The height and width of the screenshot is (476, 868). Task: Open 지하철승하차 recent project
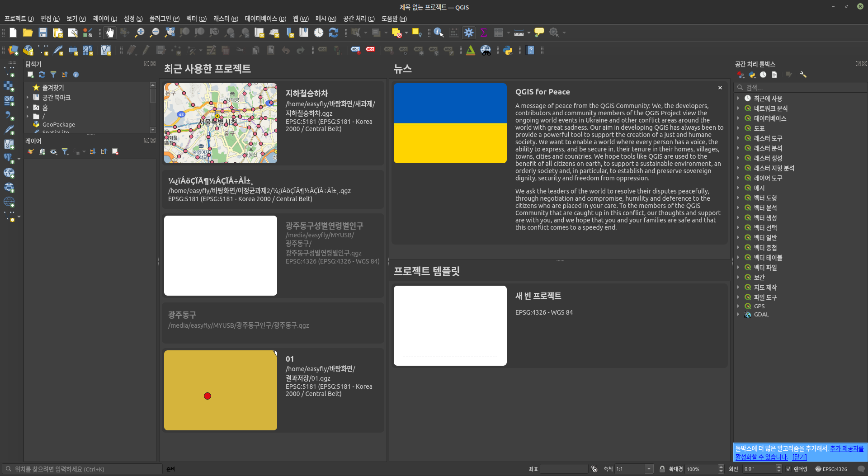[x=273, y=123]
